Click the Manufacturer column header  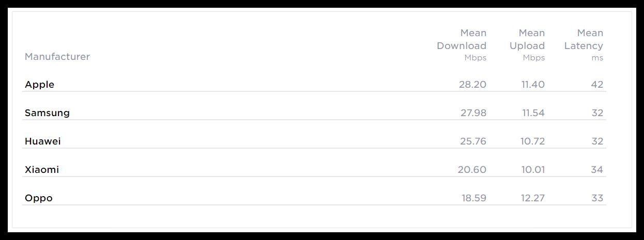click(x=57, y=57)
